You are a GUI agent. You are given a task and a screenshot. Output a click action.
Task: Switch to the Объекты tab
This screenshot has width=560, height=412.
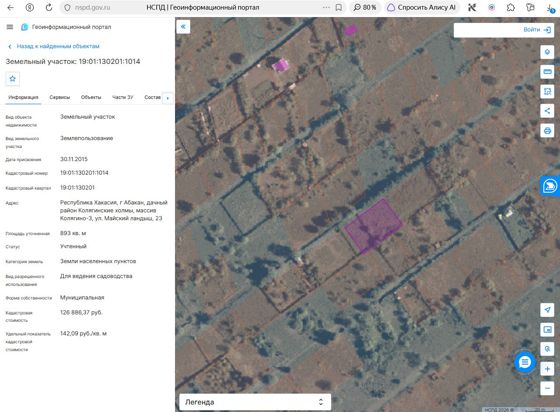91,97
